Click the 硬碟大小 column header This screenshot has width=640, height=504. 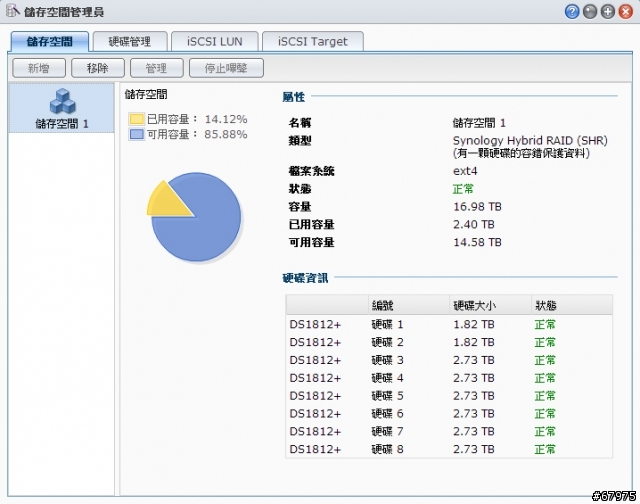(490, 305)
